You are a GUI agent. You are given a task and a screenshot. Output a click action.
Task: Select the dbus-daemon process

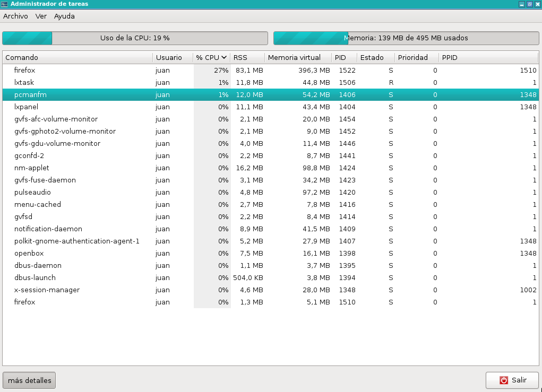[270, 266]
